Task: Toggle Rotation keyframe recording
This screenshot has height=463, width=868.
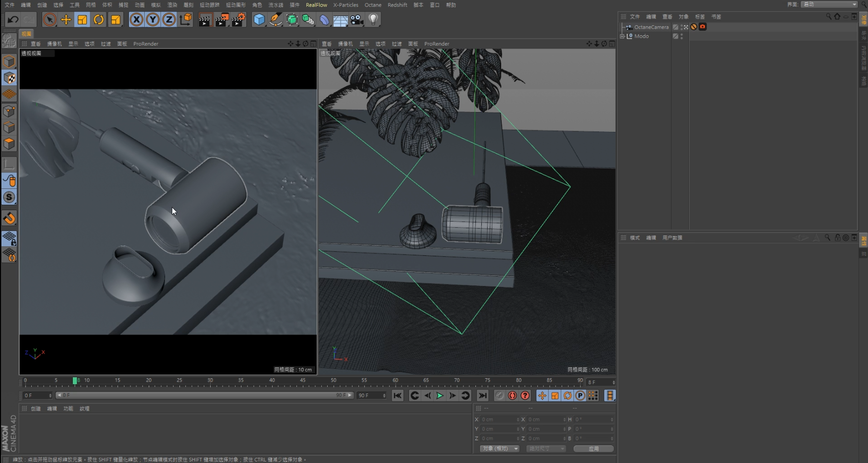Action: coord(568,396)
